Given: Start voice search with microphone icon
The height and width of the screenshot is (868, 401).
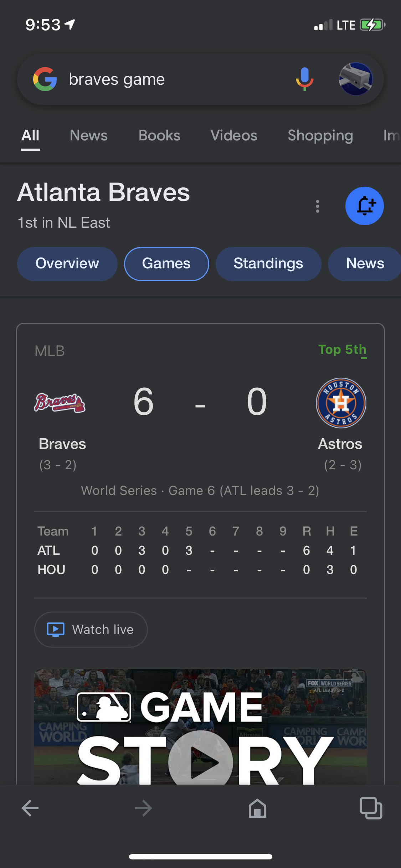Looking at the screenshot, I should 304,79.
